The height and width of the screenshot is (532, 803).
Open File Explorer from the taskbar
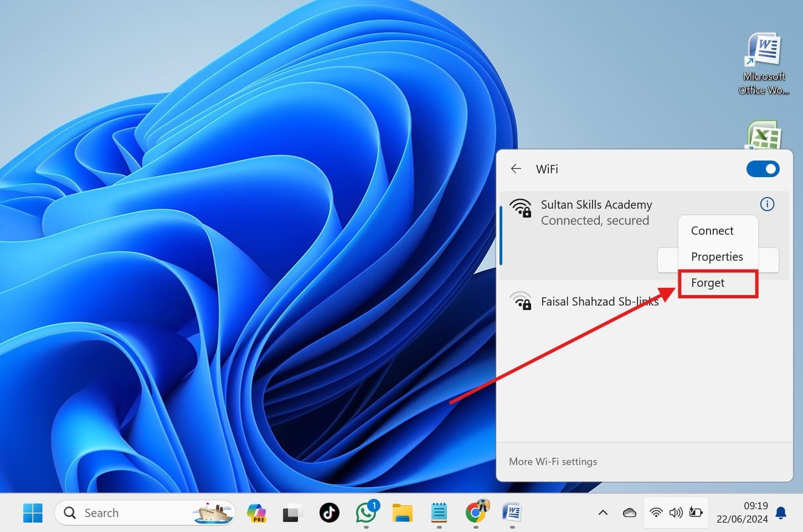(403, 513)
